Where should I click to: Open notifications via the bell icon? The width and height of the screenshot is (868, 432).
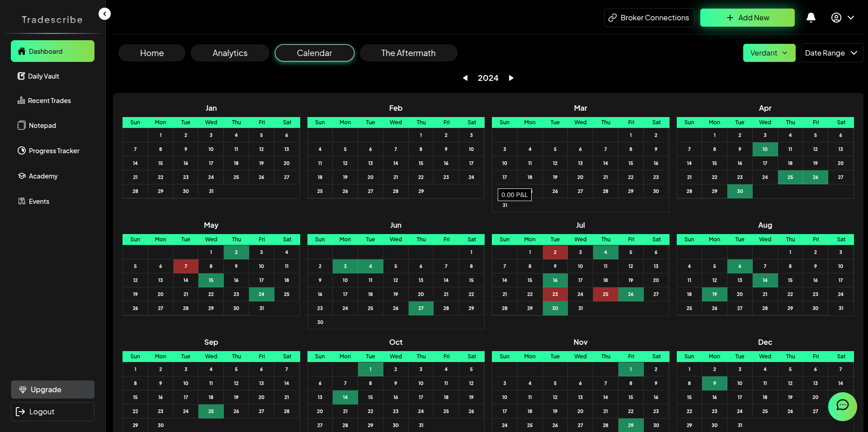pos(811,18)
